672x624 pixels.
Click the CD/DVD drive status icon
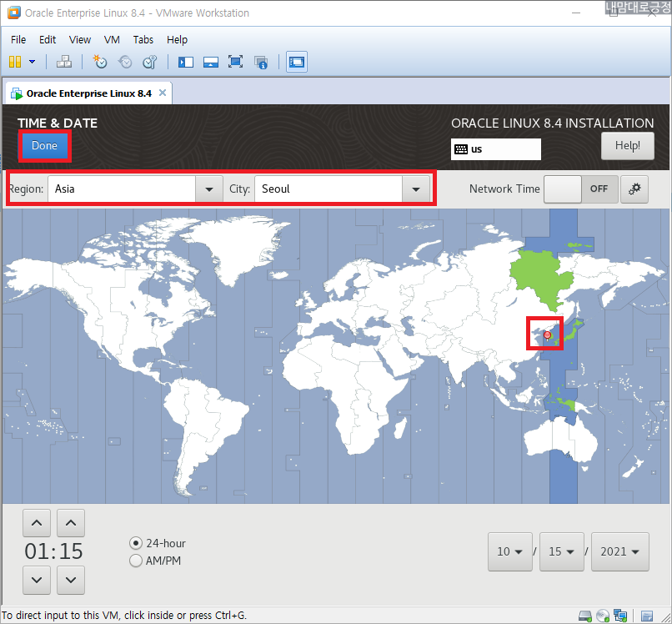[x=603, y=616]
